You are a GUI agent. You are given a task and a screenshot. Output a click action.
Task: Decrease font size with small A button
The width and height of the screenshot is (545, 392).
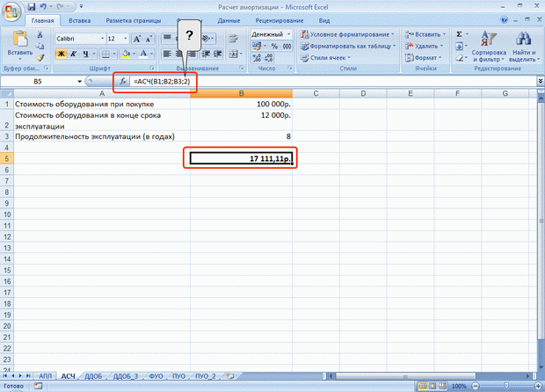(x=149, y=39)
